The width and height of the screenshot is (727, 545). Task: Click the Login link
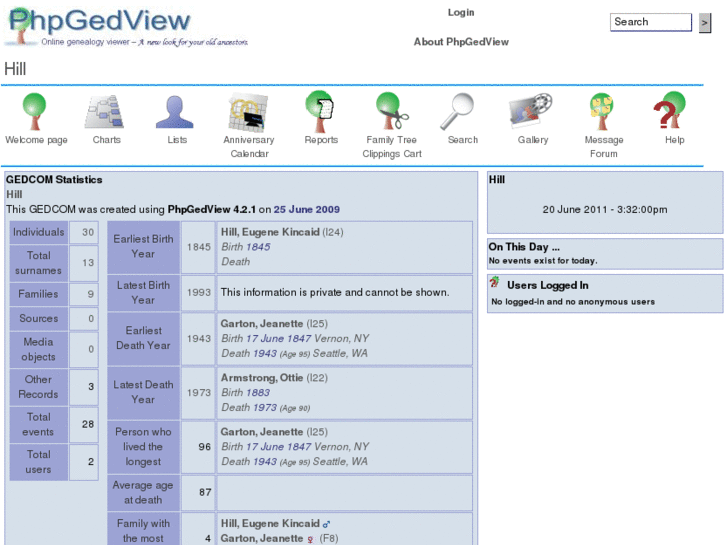[x=461, y=13]
